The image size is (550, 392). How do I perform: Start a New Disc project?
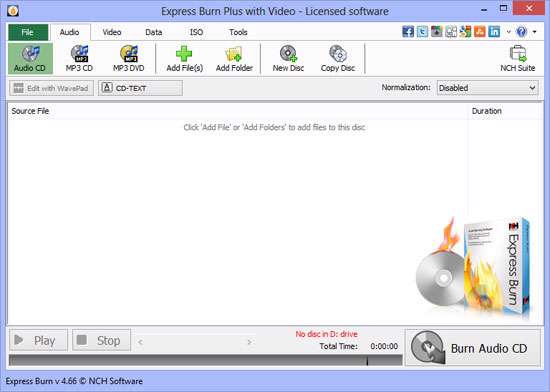[x=288, y=59]
